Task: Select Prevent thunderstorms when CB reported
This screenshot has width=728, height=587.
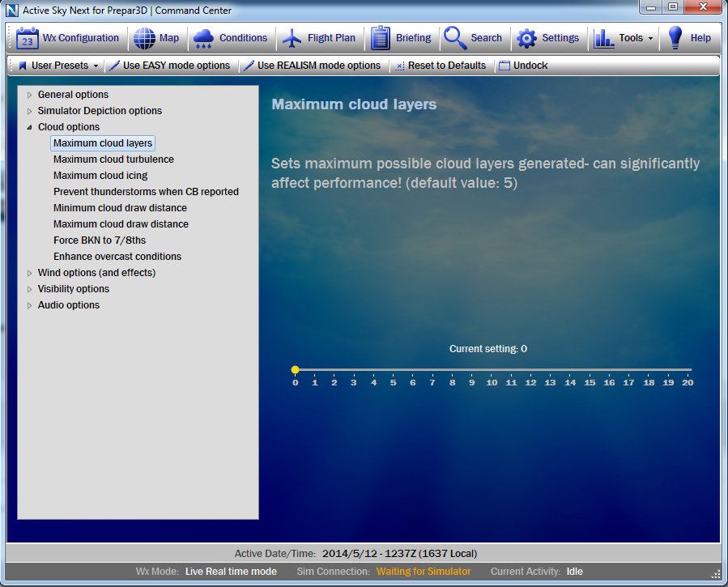Action: tap(146, 192)
